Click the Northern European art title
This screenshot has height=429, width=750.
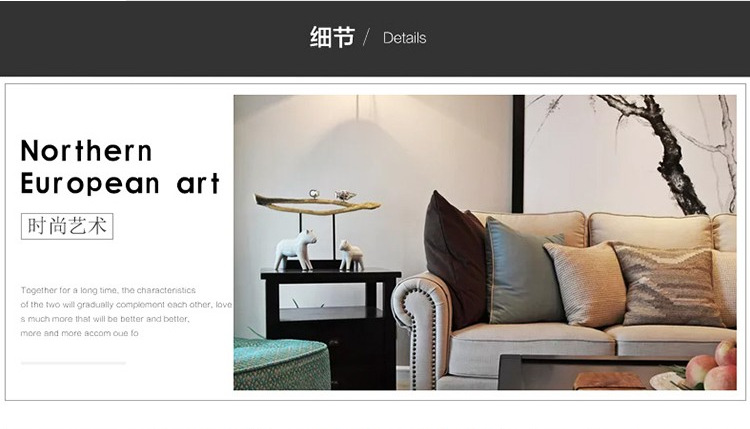(x=120, y=167)
